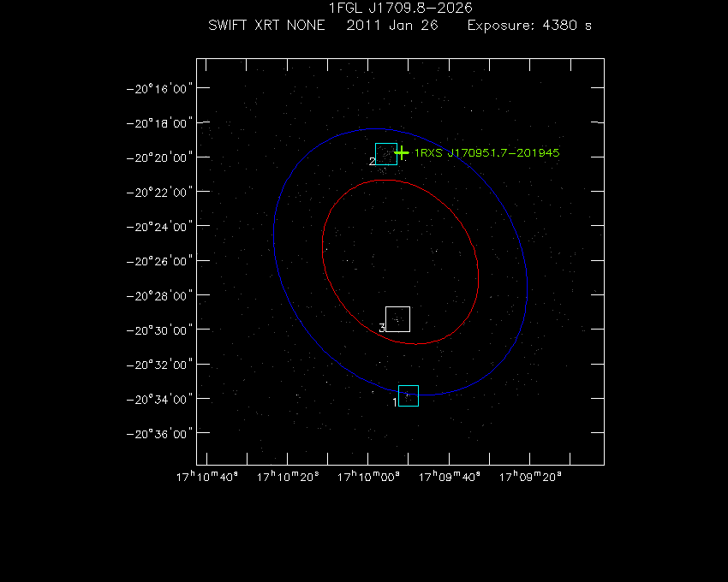Viewport: 728px width, 582px height.
Task: Click the -20°16'00" axis label
Action: [159, 89]
